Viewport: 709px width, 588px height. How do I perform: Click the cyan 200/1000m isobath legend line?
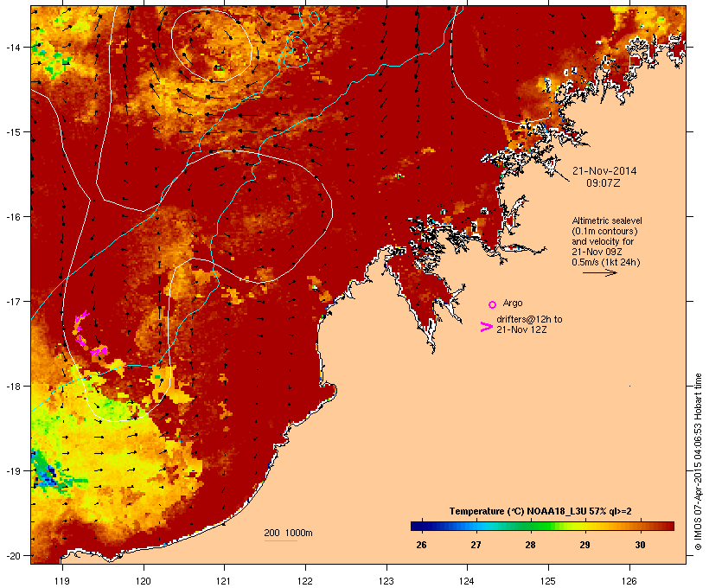pos(280,540)
